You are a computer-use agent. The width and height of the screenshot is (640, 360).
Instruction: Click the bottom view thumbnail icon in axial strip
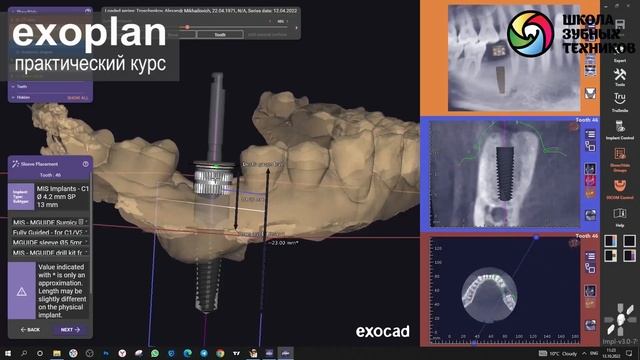[x=590, y=325]
